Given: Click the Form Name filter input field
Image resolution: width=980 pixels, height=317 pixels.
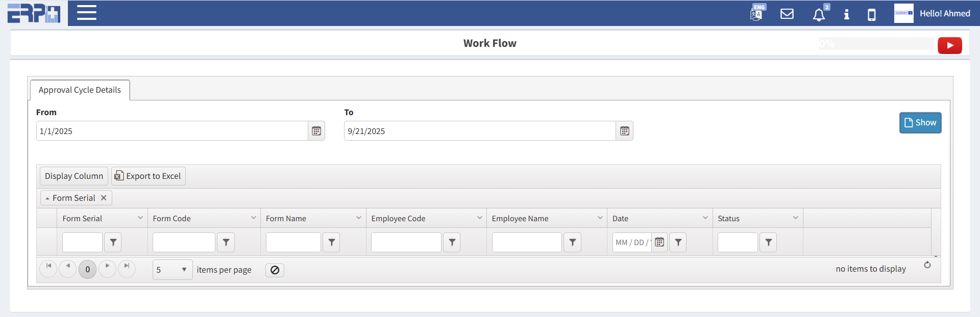Looking at the screenshot, I should pos(293,243).
